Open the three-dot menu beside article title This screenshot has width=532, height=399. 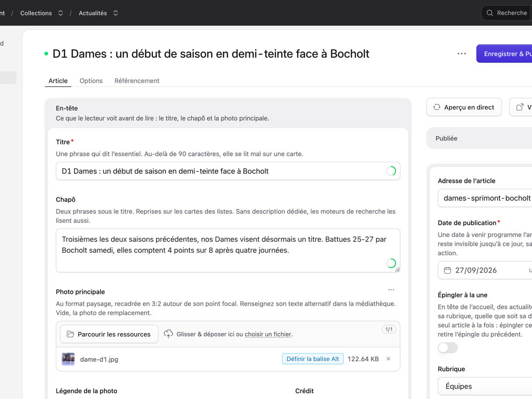(x=462, y=53)
